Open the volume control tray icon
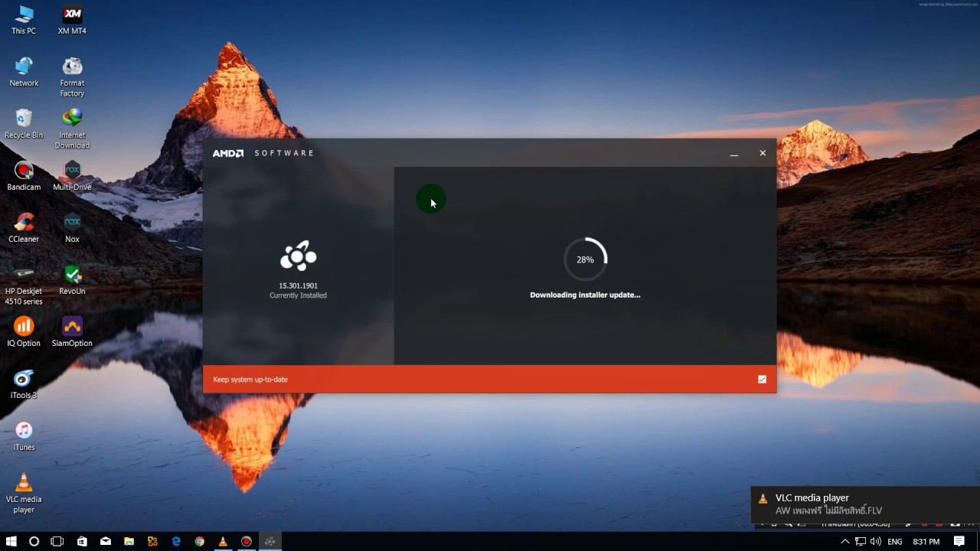980x551 pixels. pos(875,541)
